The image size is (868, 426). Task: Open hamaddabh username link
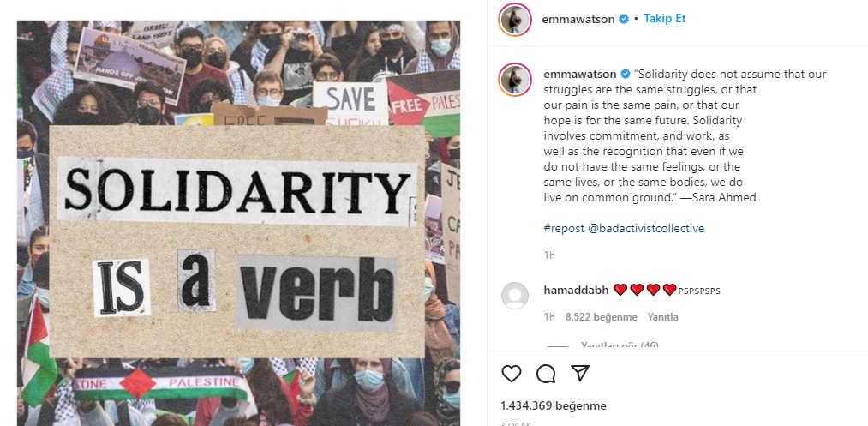pos(577,290)
